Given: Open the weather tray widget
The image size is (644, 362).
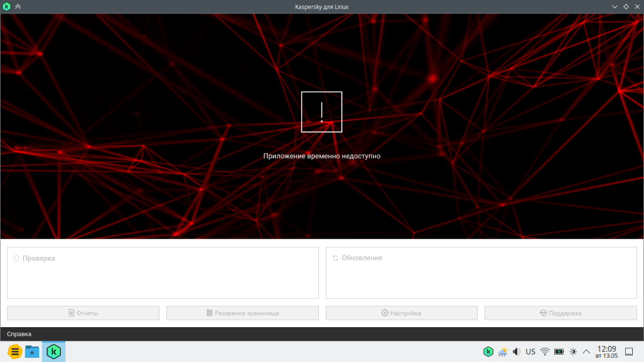Looking at the screenshot, I should point(503,352).
